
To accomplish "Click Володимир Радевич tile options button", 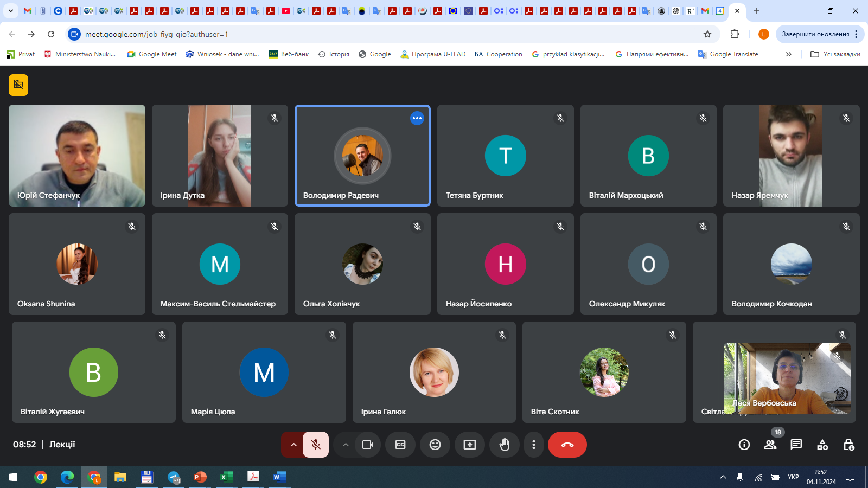I will tap(417, 118).
